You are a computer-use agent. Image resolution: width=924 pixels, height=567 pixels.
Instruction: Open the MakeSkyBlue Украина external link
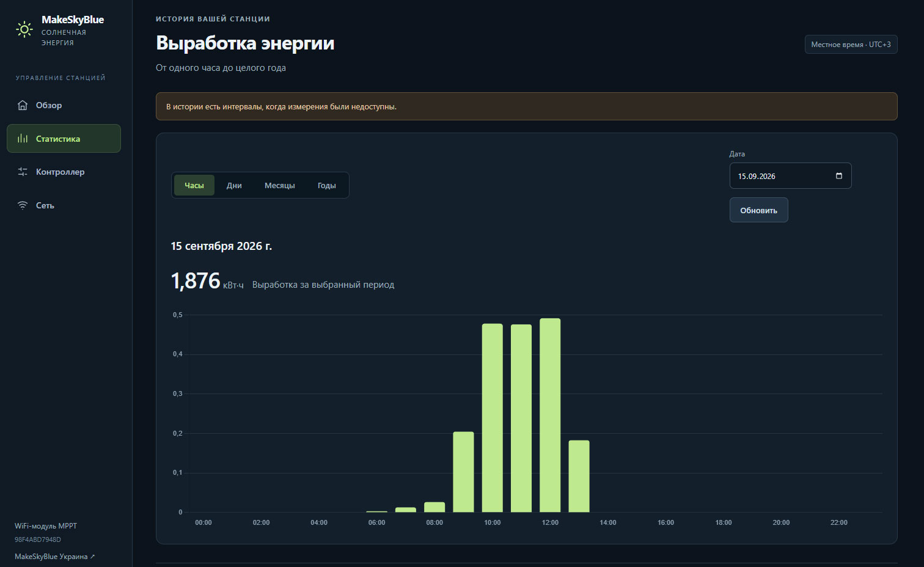[55, 557]
